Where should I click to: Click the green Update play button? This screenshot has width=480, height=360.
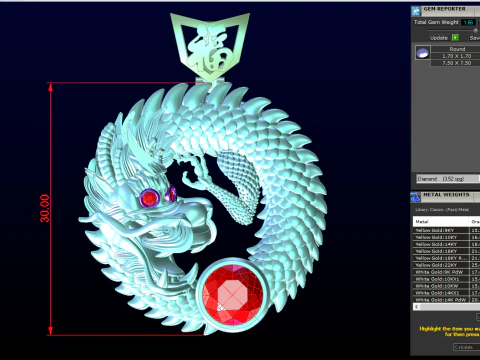tap(455, 38)
